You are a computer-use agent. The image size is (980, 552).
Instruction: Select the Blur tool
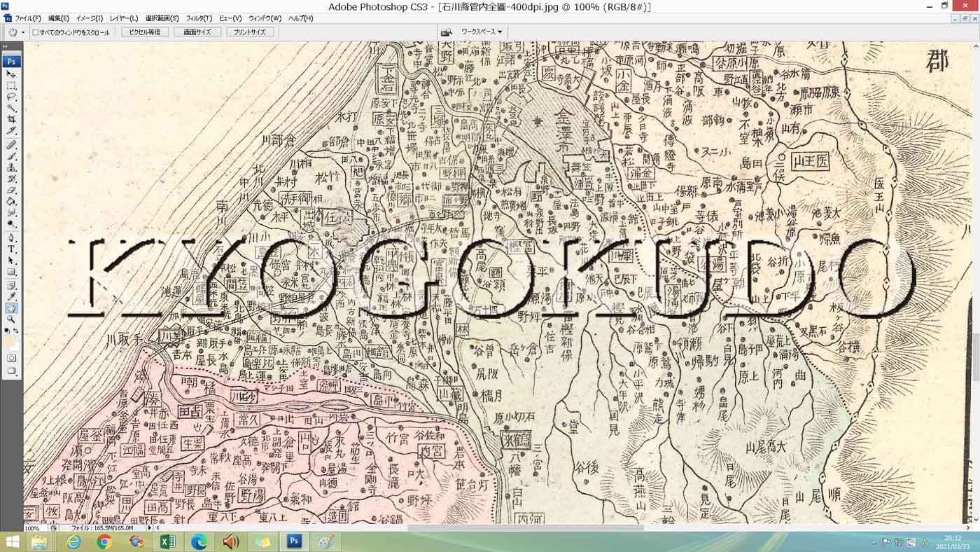11,212
